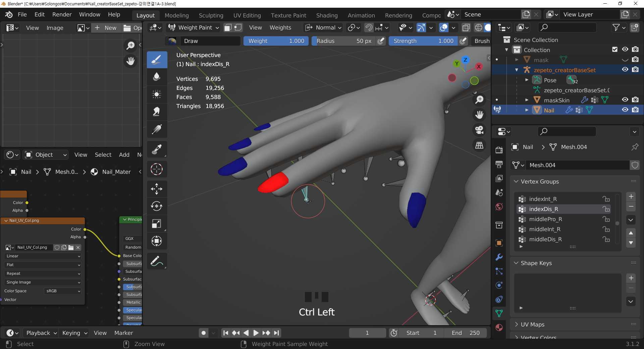The width and height of the screenshot is (644, 349).
Task: Play the animation forward
Action: [x=256, y=333]
